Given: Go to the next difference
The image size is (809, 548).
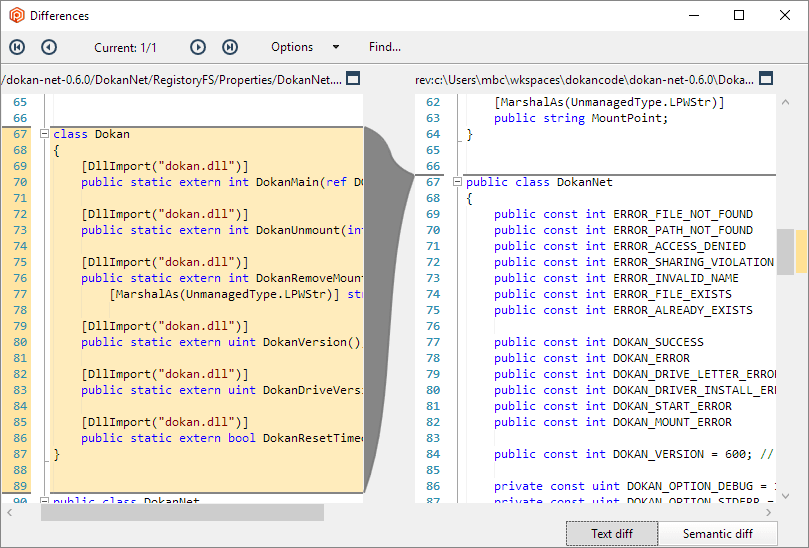Looking at the screenshot, I should coord(198,47).
